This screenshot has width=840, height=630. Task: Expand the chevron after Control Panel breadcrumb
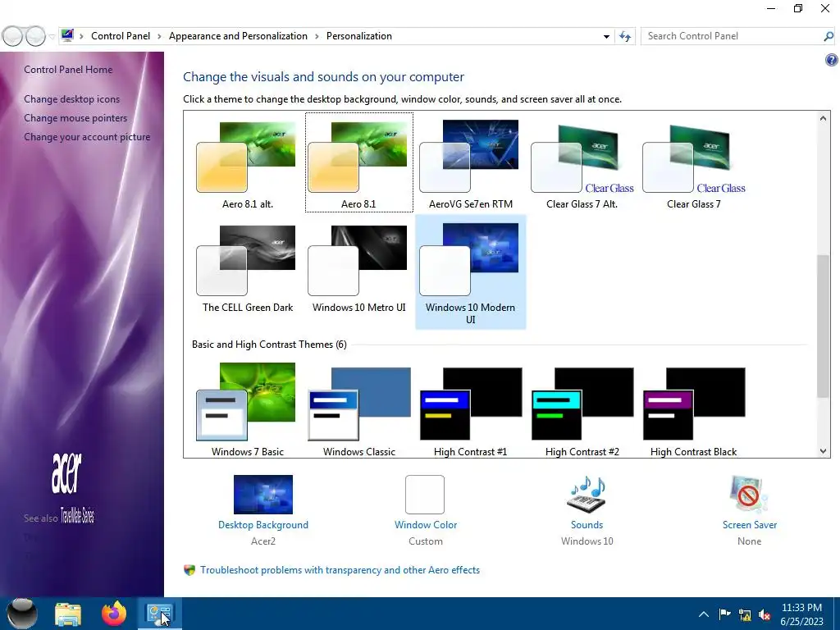pyautogui.click(x=159, y=36)
